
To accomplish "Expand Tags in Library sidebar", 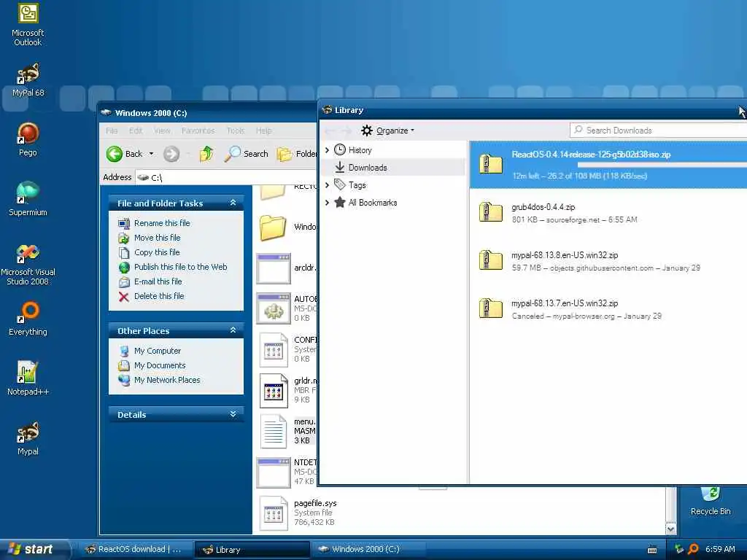I will (x=328, y=184).
